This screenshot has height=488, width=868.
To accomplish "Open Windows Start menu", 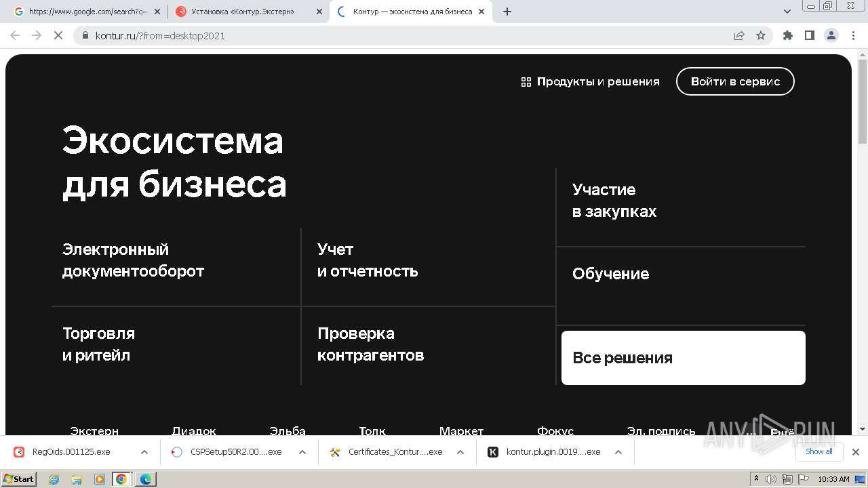I will click(19, 479).
